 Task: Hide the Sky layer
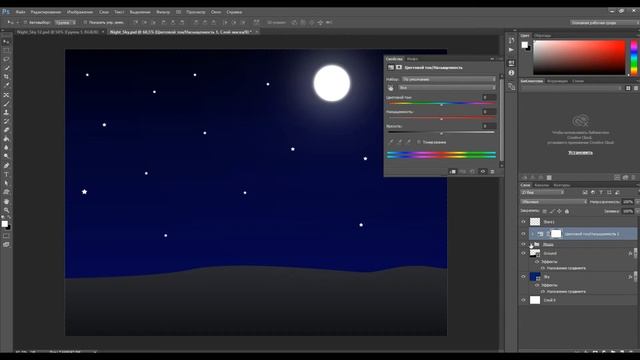coord(523,277)
